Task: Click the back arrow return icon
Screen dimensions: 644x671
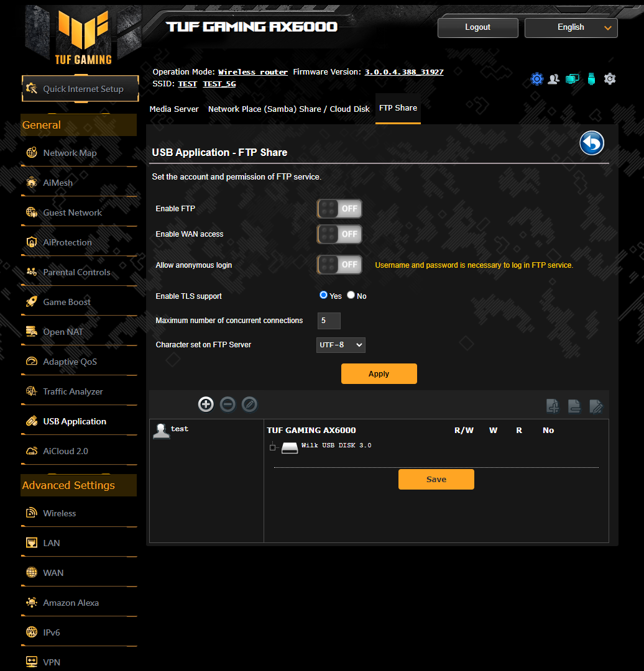Action: click(591, 143)
